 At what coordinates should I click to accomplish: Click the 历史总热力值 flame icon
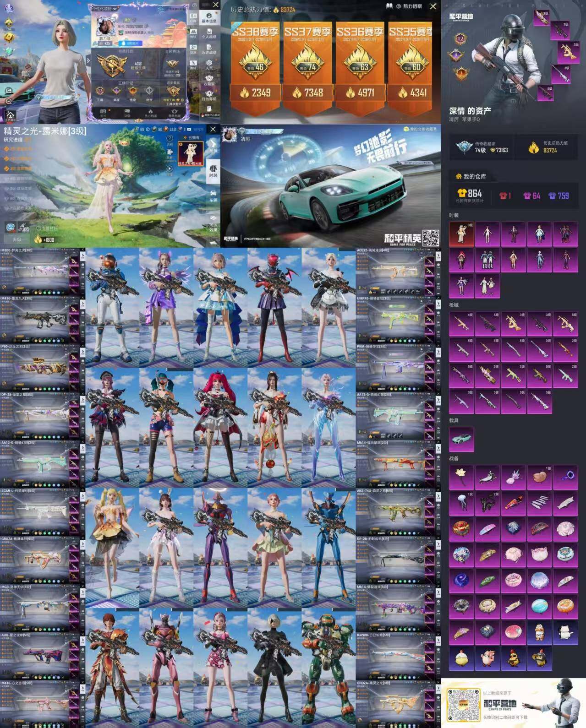533,147
